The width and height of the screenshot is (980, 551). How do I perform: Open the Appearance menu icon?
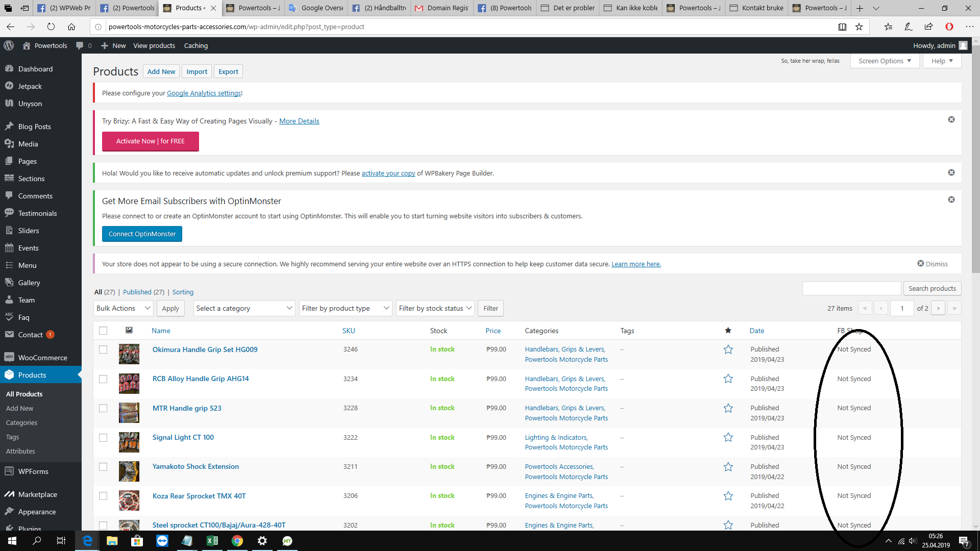(x=10, y=512)
